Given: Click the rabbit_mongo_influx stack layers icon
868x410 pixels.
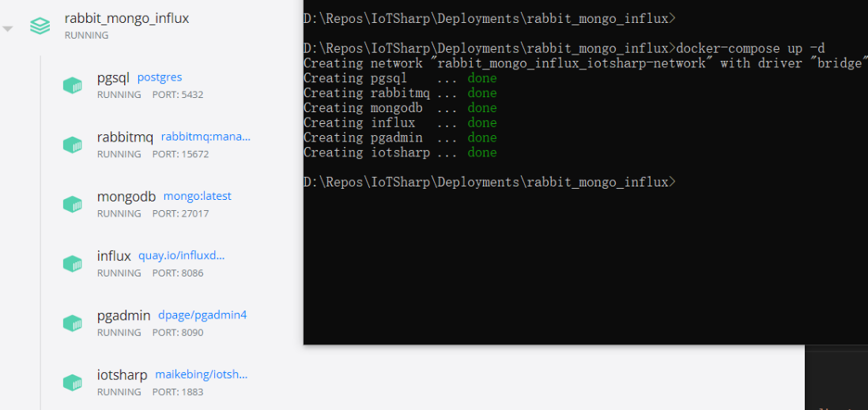Looking at the screenshot, I should (40, 26).
